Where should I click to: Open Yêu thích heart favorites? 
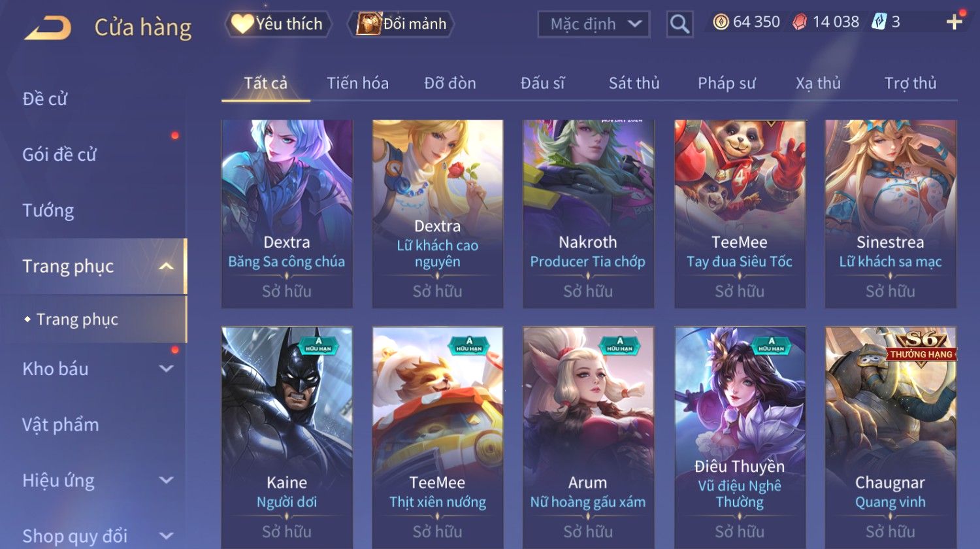[x=278, y=24]
